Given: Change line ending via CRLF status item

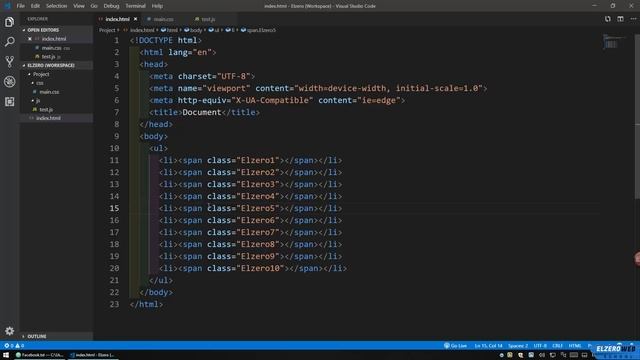Looking at the screenshot, I should [x=557, y=346].
